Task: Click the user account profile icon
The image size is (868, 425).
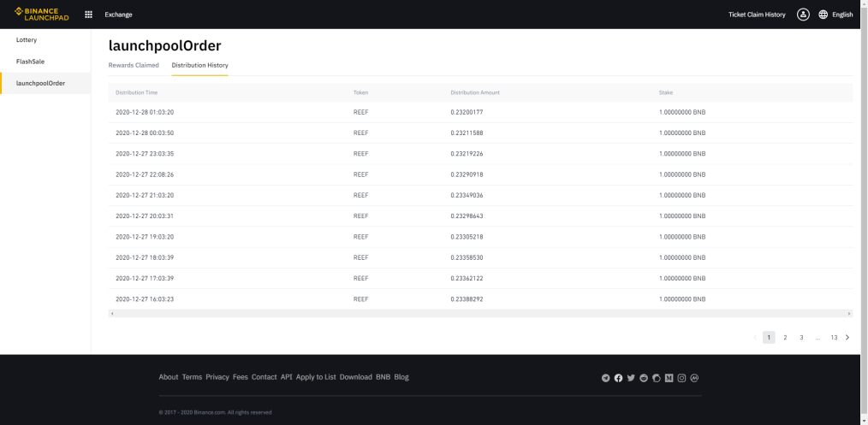Action: pyautogui.click(x=803, y=15)
